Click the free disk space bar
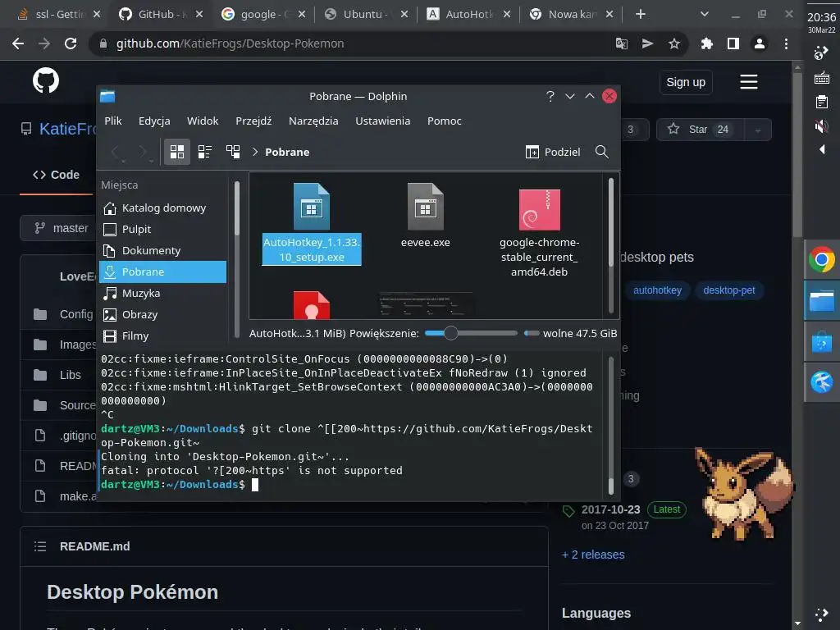The height and width of the screenshot is (630, 840). [x=532, y=333]
